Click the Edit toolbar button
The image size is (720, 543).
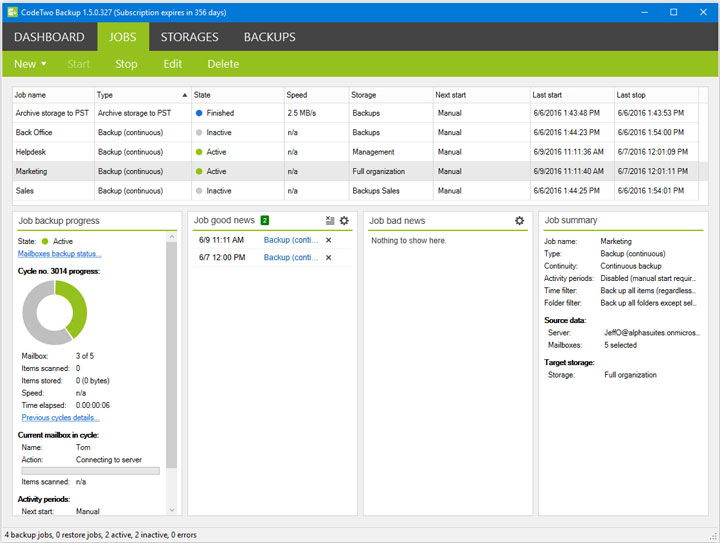(173, 64)
